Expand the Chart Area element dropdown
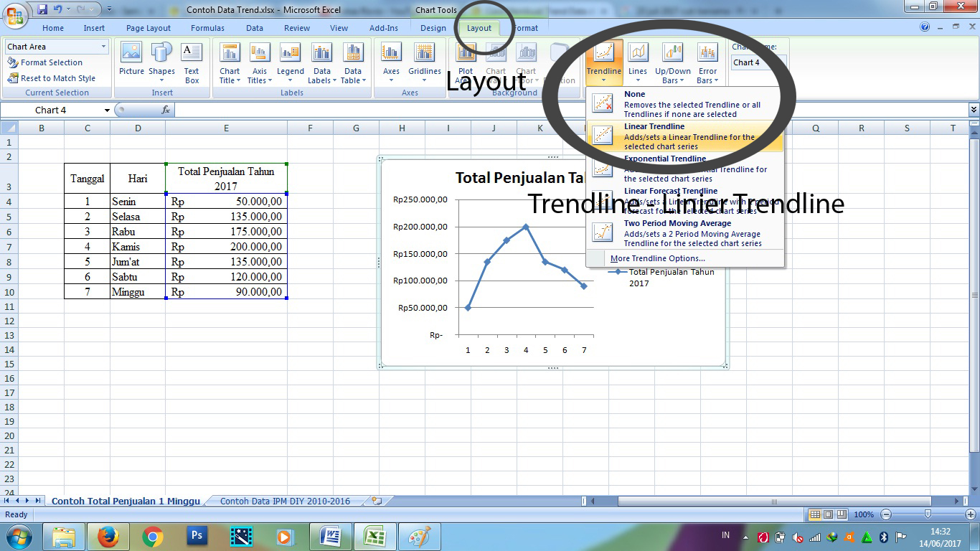The image size is (980, 551). [104, 47]
